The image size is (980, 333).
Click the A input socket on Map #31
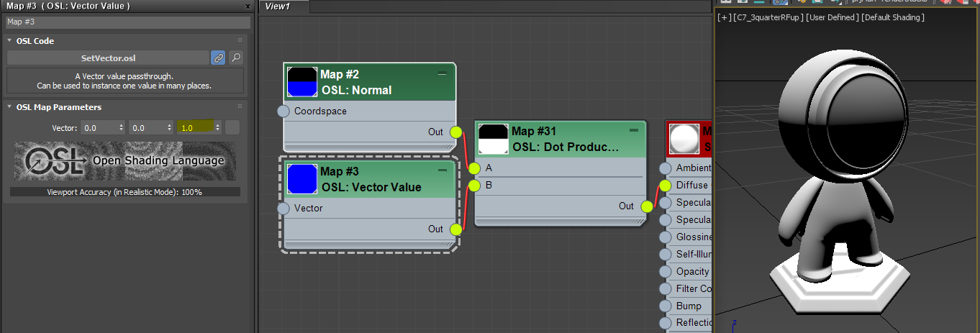[x=474, y=168]
